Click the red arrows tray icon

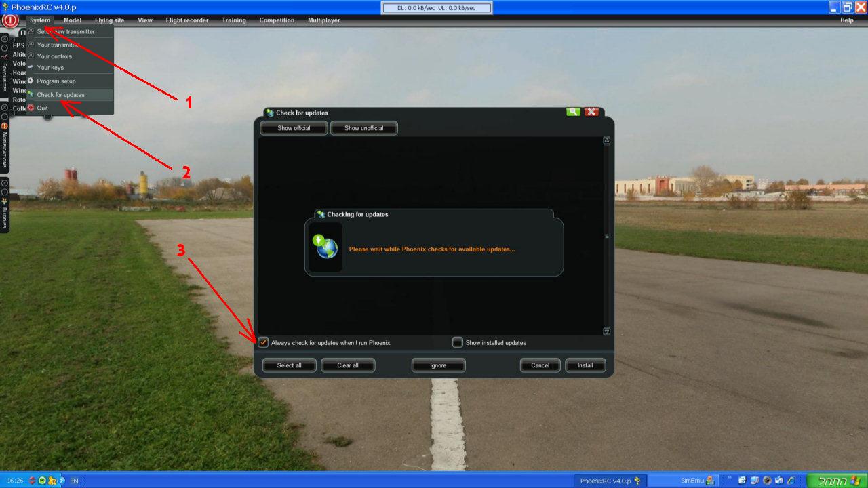[32, 481]
